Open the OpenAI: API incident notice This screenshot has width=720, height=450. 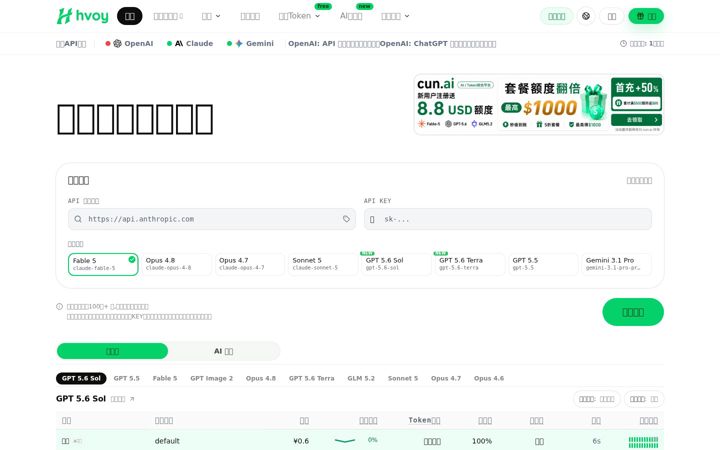pos(334,44)
